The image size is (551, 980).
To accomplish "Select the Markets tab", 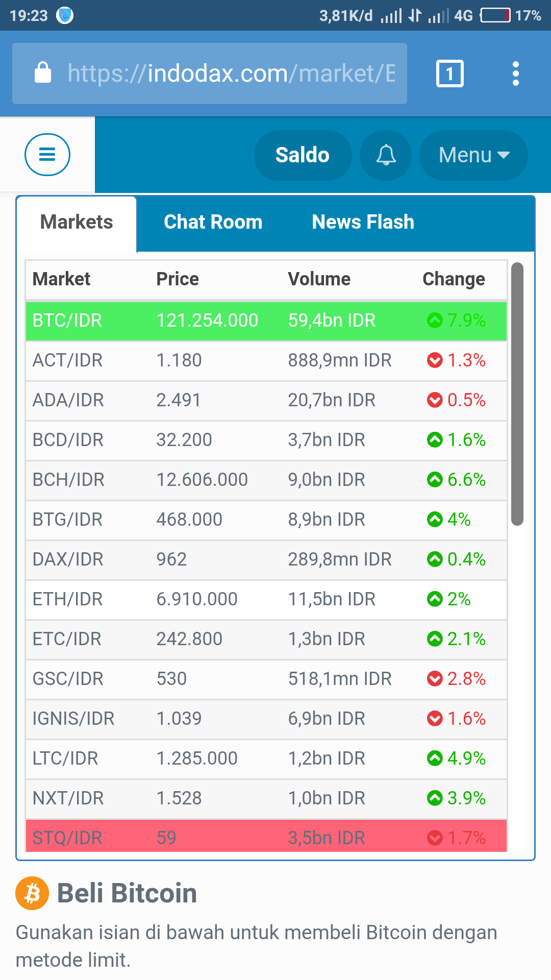I will pos(77,222).
